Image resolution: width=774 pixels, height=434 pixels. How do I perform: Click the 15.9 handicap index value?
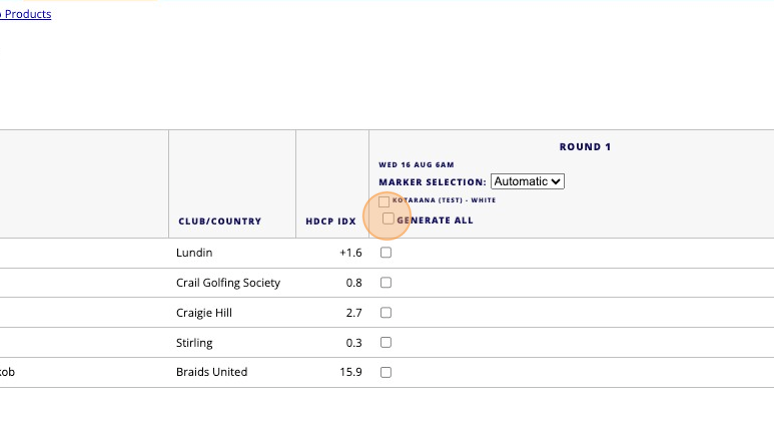click(351, 372)
